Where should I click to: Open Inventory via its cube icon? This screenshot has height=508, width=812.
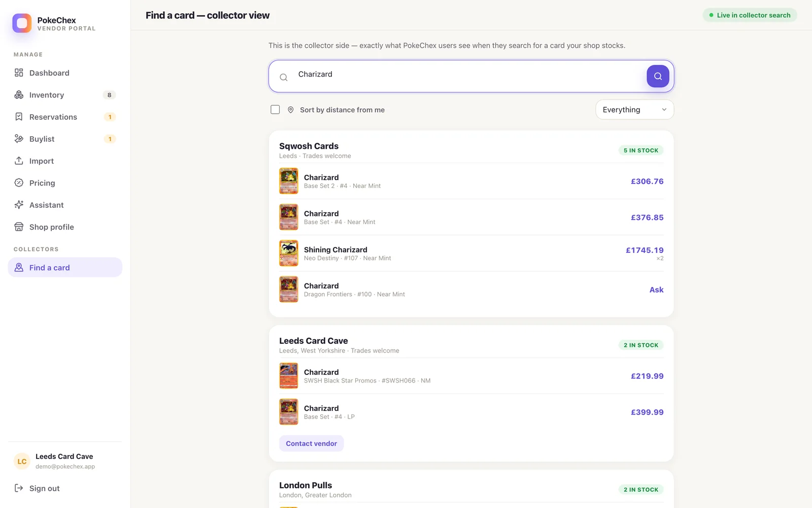click(x=19, y=95)
